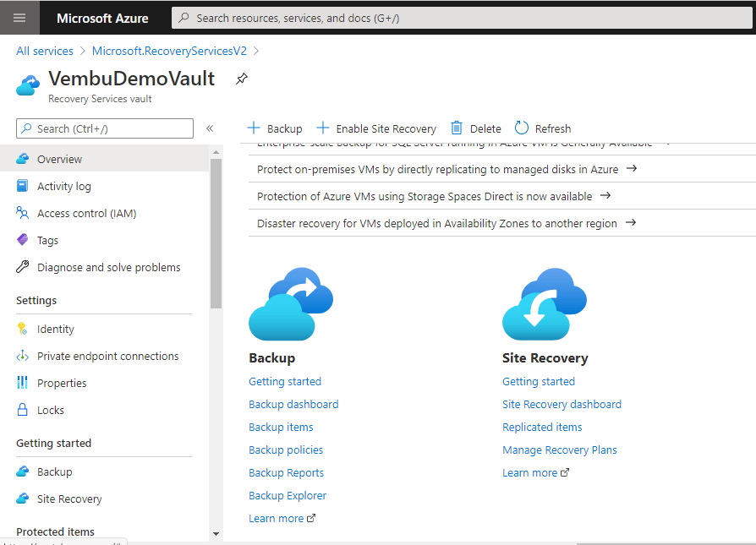This screenshot has height=545, width=756.
Task: Click the large Site Recovery clouds icon
Action: tap(545, 304)
